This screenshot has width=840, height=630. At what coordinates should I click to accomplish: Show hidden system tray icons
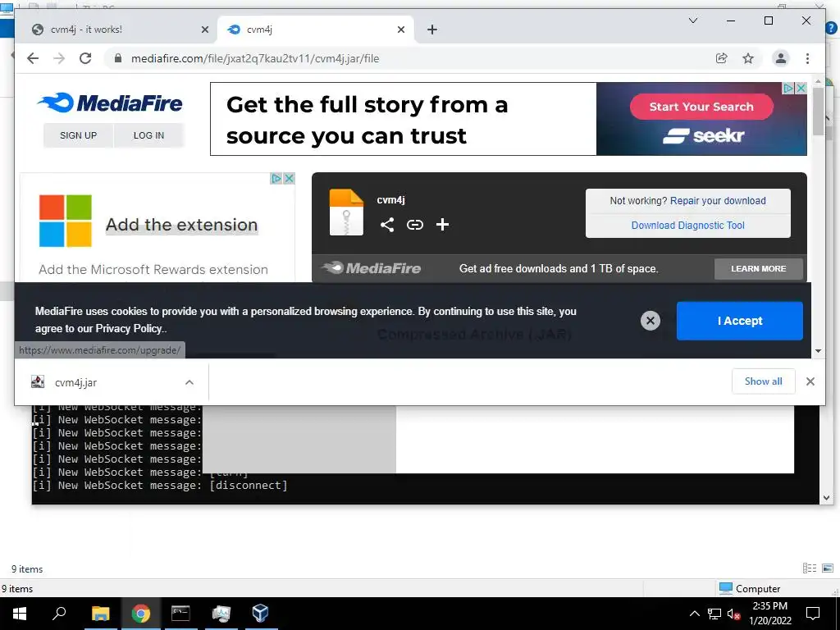pyautogui.click(x=694, y=614)
